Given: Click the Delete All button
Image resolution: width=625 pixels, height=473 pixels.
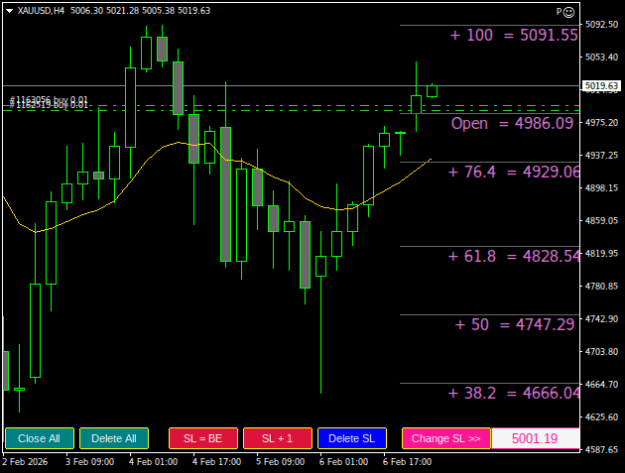Looking at the screenshot, I should [114, 438].
